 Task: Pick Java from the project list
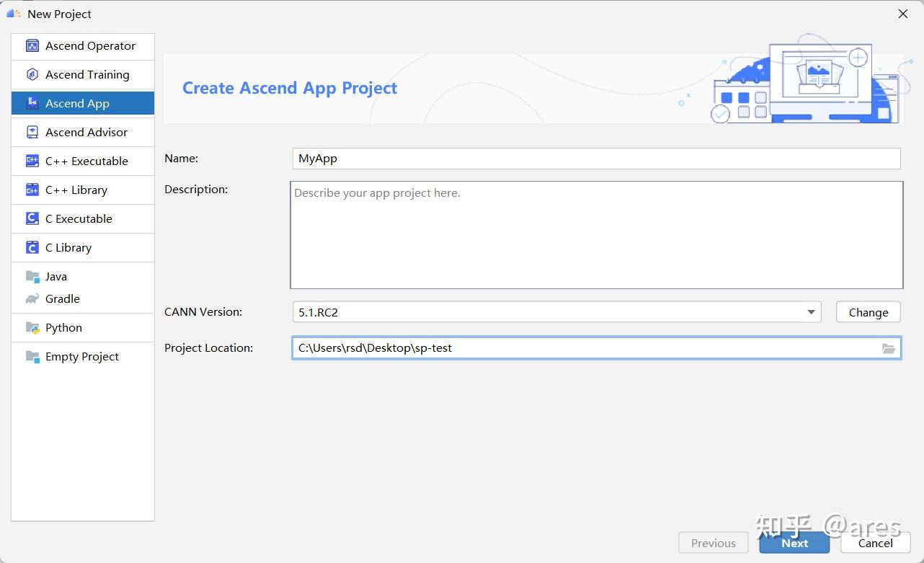pos(56,277)
